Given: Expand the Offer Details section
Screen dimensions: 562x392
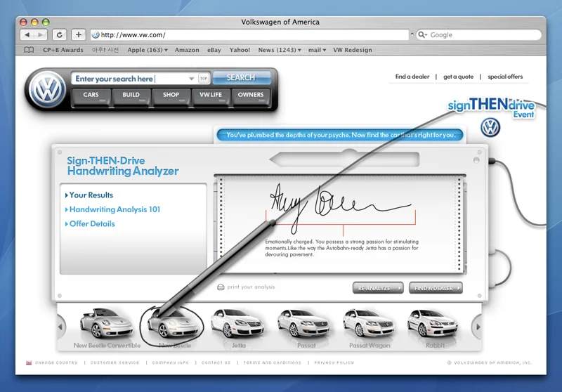Looking at the screenshot, I should (x=90, y=223).
